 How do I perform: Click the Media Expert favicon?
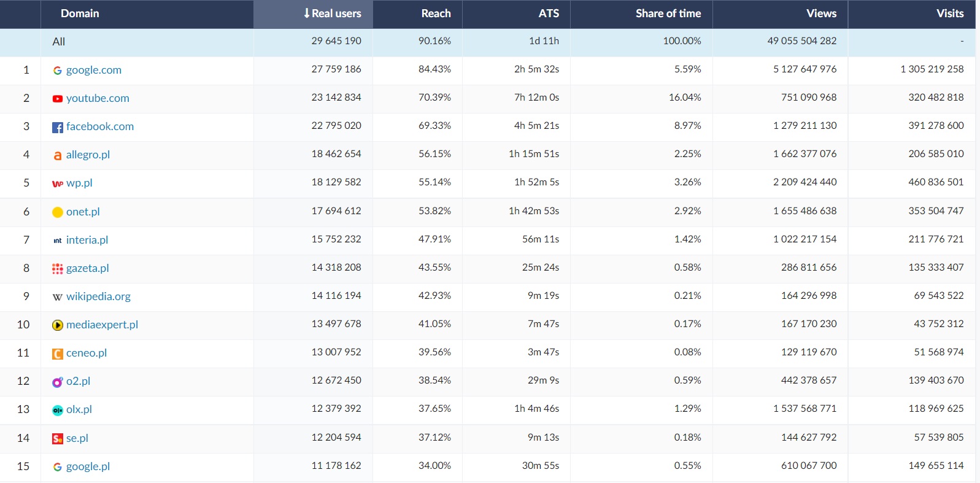click(x=57, y=325)
